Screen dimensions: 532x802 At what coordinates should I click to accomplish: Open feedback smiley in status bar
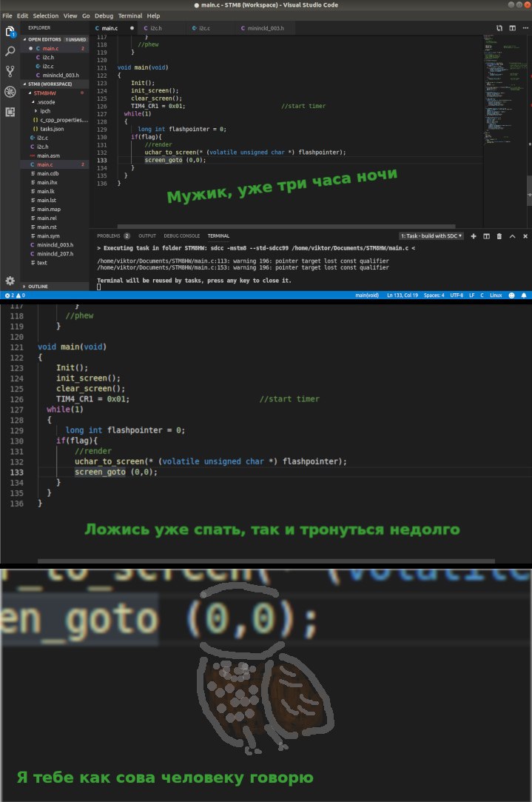[x=511, y=295]
